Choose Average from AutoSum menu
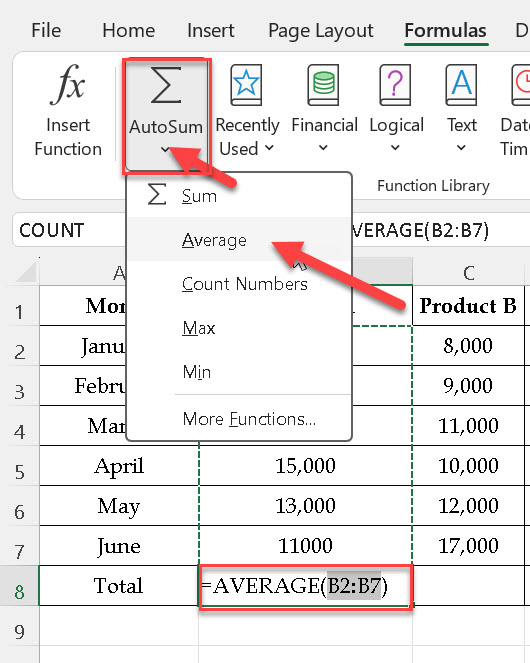This screenshot has height=663, width=530. click(x=239, y=240)
